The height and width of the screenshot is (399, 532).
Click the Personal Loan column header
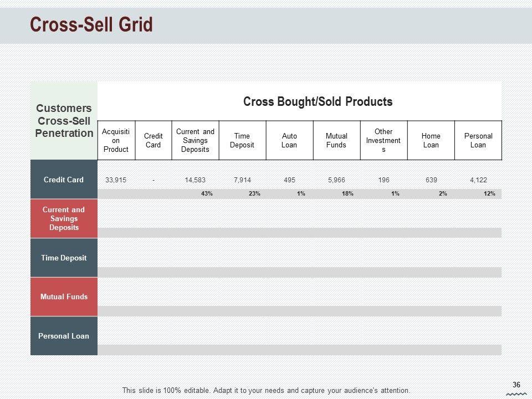pyautogui.click(x=478, y=140)
